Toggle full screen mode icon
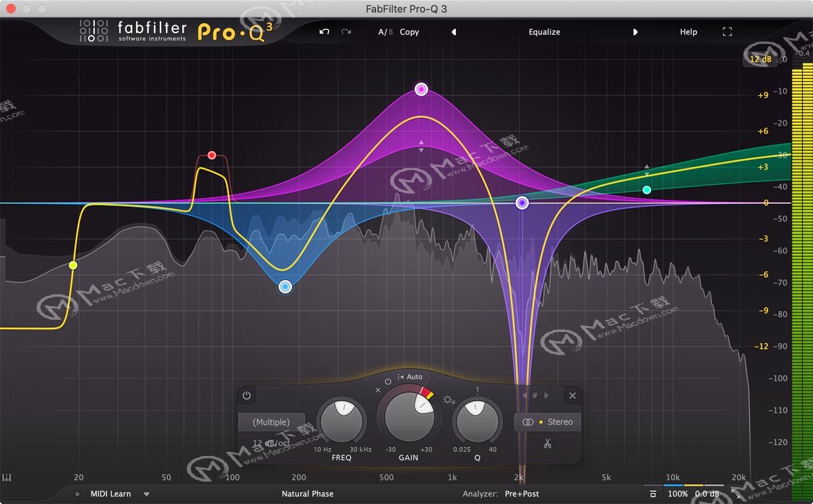This screenshot has height=504, width=813. (728, 32)
